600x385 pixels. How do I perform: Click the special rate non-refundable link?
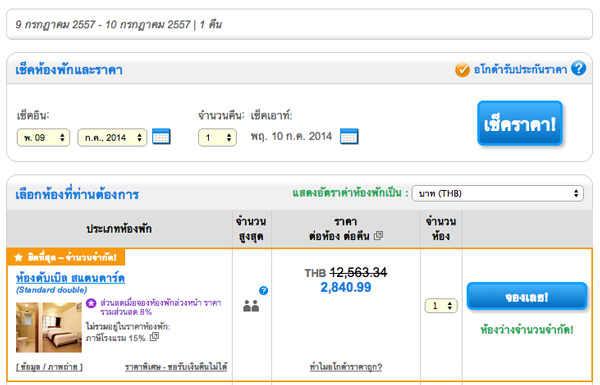tap(176, 367)
